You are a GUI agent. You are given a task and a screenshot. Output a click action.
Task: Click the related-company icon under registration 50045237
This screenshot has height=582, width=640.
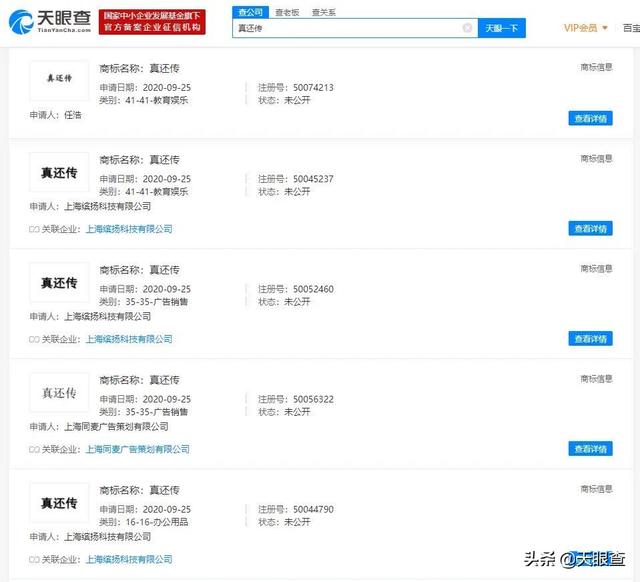click(34, 229)
